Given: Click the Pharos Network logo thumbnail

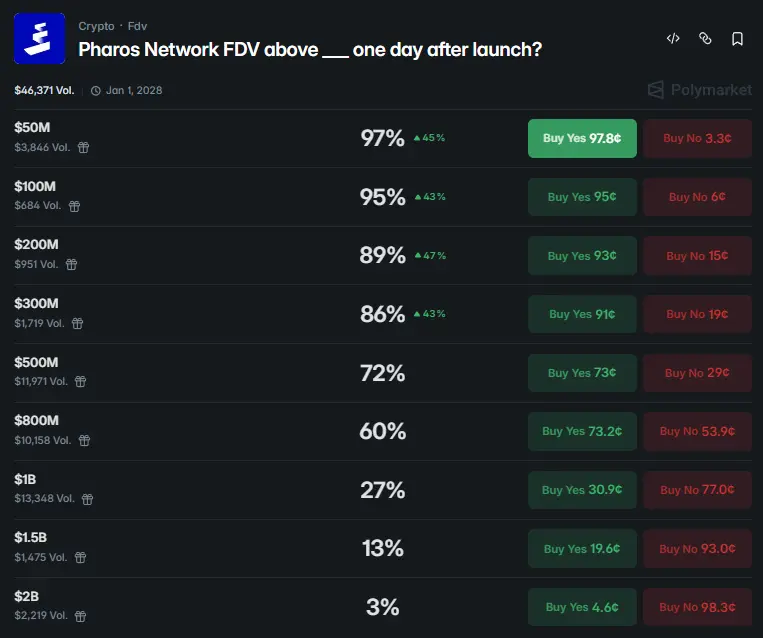Looking at the screenshot, I should coord(39,39).
